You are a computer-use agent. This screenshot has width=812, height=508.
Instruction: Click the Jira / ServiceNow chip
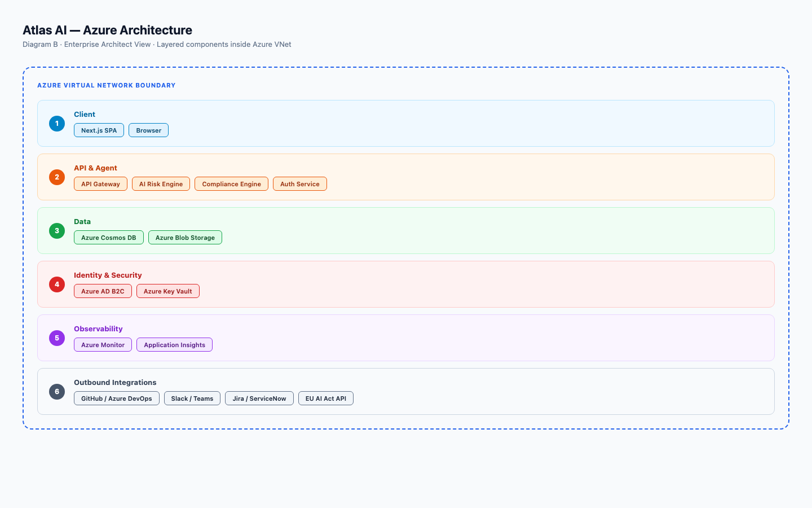click(259, 398)
